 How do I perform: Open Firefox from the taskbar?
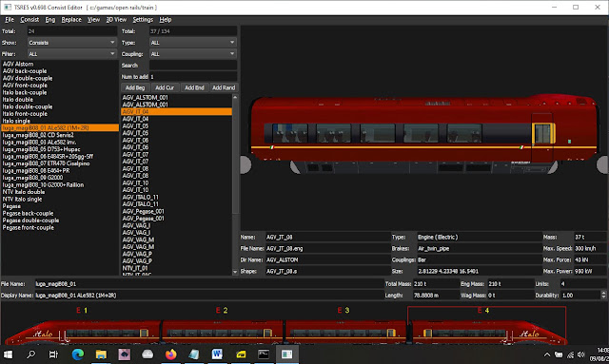coord(170,354)
